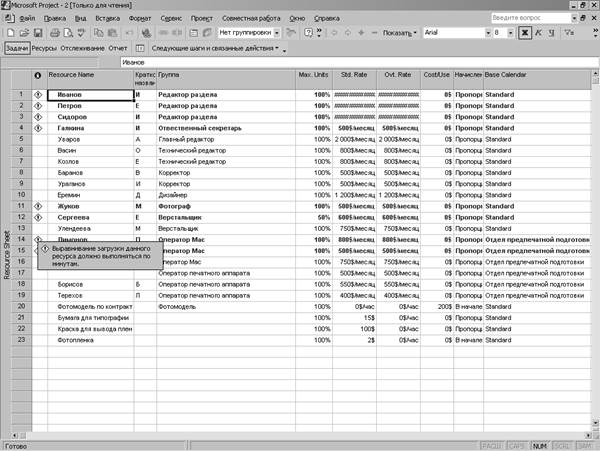
Task: Open the Показать outline dropdown
Action: pyautogui.click(x=399, y=33)
